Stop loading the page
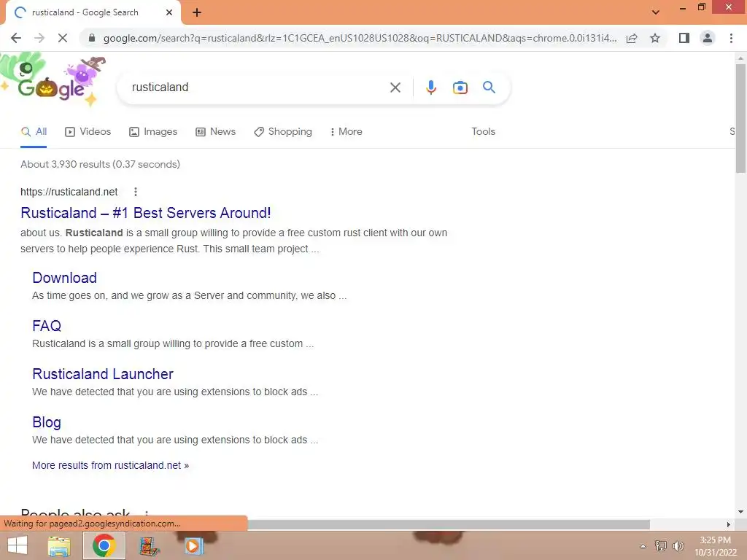The height and width of the screenshot is (560, 747). pos(63,38)
